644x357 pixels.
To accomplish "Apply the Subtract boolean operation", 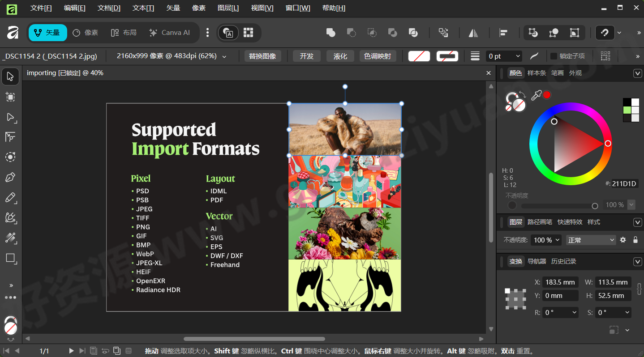I will [352, 32].
